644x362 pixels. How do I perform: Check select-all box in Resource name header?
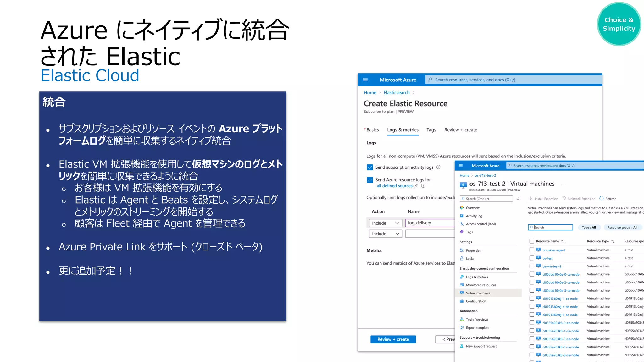pyautogui.click(x=532, y=241)
